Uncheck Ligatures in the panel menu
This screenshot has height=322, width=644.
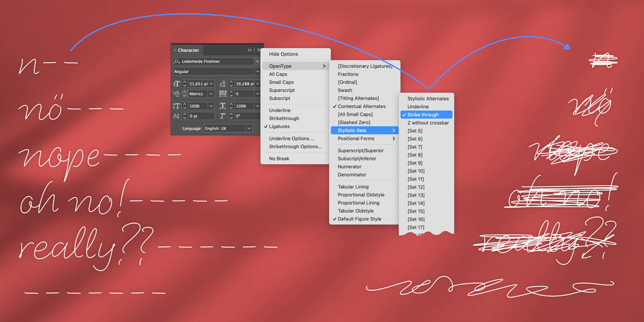click(279, 127)
